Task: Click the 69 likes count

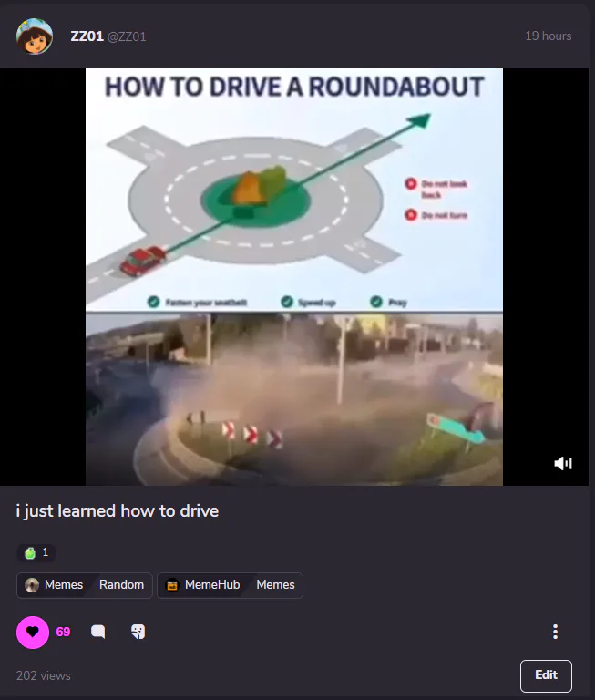Action: (63, 632)
